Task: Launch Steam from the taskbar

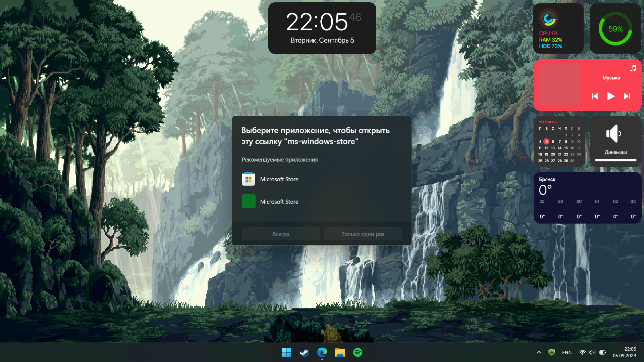Action: tap(304, 352)
